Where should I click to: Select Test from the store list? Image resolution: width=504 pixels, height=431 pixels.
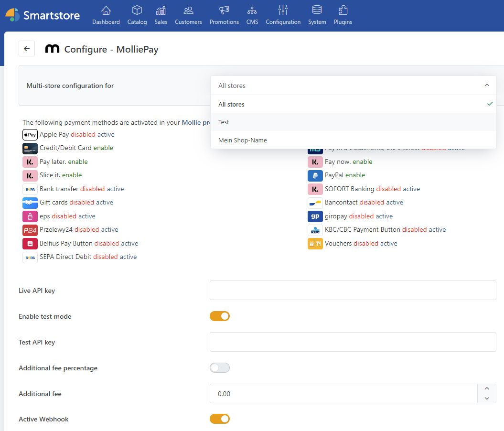224,122
